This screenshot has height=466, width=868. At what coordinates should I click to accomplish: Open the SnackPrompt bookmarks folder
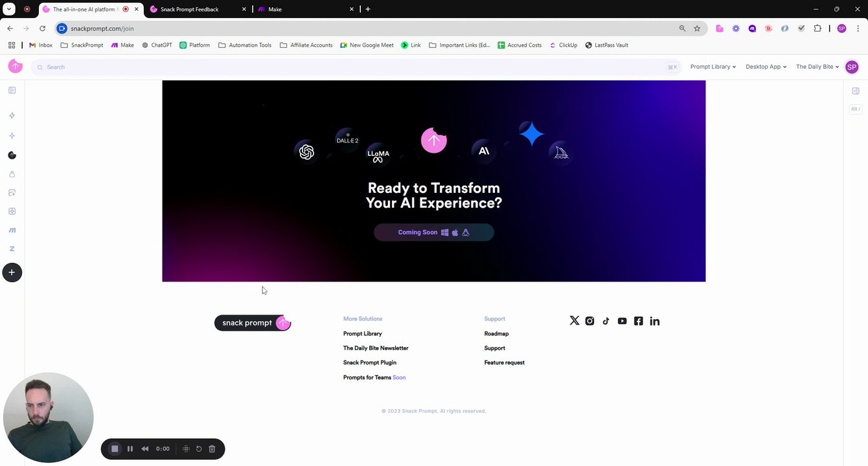coord(82,45)
